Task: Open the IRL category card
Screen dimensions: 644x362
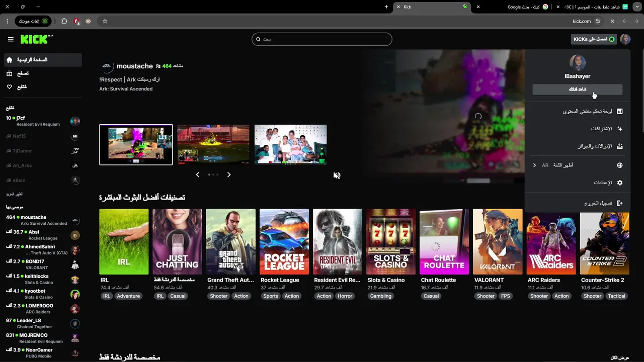Action: [x=124, y=242]
